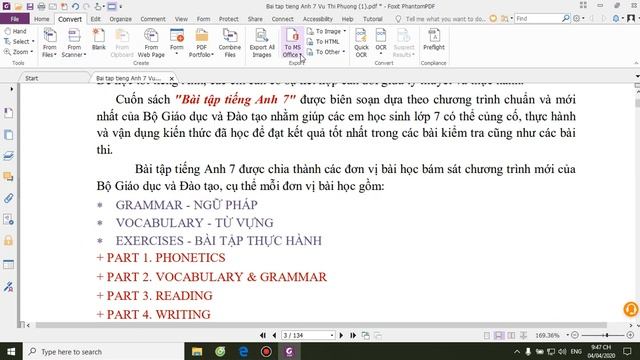Go to the next page
Screen dimensions: 640x360
click(x=341, y=336)
